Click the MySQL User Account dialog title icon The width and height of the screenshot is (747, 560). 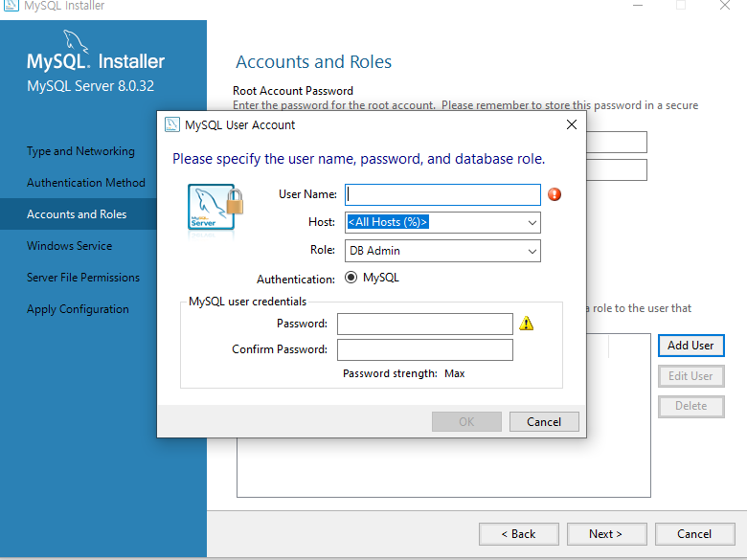tap(172, 124)
